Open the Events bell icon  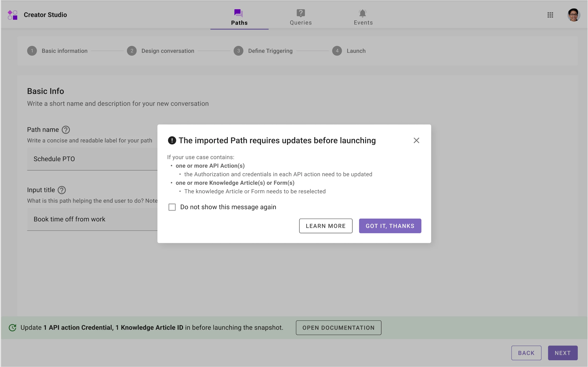(363, 13)
